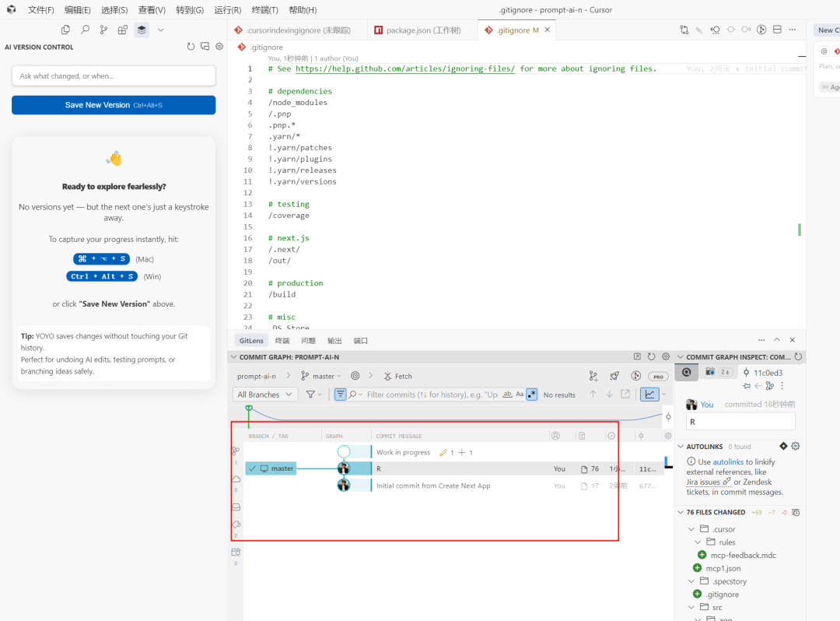Viewport: 840px width, 621px height.
Task: Open the Explorer files icon in sidebar
Action: pyautogui.click(x=65, y=30)
